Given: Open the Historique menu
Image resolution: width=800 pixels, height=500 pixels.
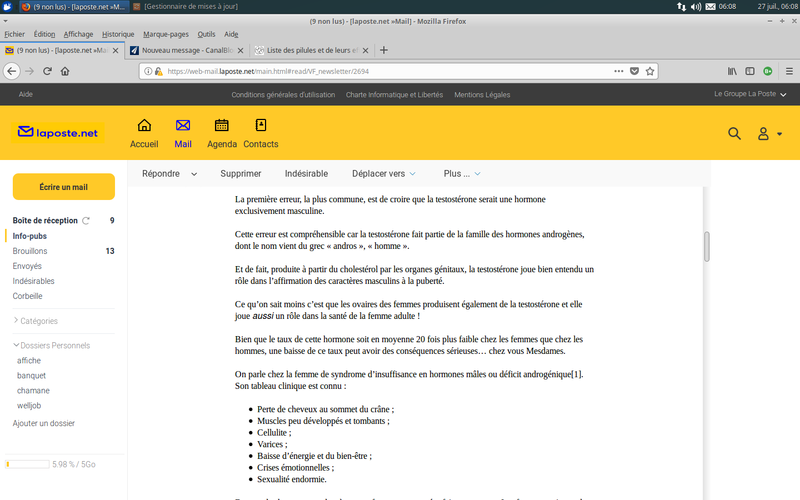Looking at the screenshot, I should 118,34.
